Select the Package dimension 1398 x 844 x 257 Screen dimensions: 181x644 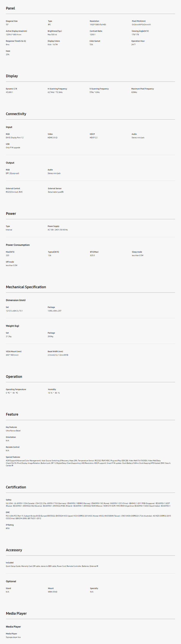pyautogui.click(x=55, y=311)
